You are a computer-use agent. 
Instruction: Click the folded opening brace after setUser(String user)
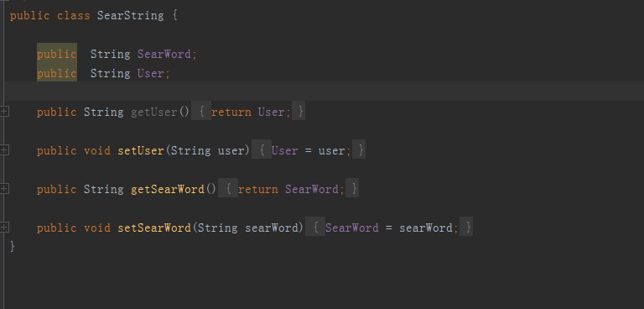(x=262, y=150)
